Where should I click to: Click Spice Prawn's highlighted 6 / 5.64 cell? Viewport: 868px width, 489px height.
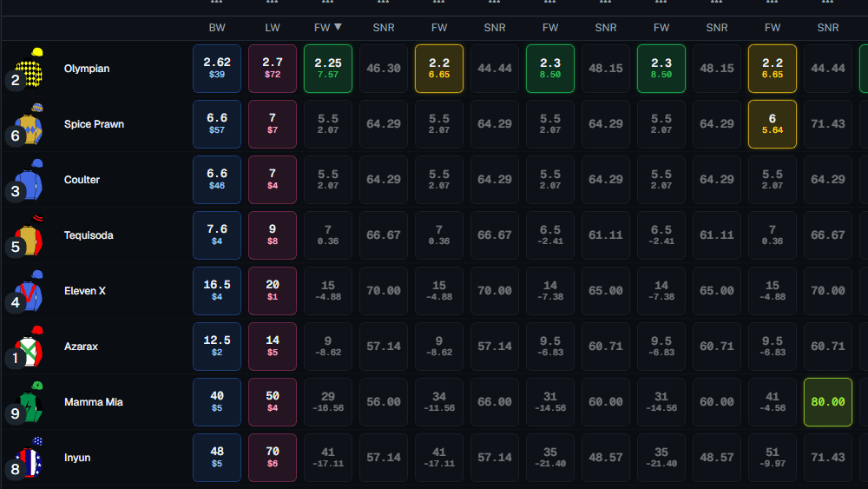tap(773, 124)
